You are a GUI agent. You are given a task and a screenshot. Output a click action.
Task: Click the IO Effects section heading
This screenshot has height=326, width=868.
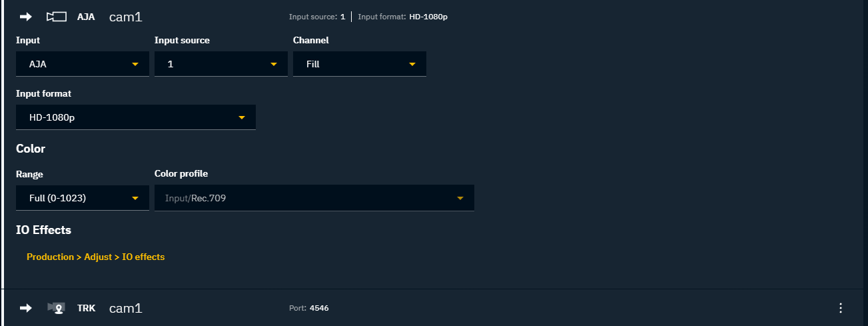click(x=43, y=230)
